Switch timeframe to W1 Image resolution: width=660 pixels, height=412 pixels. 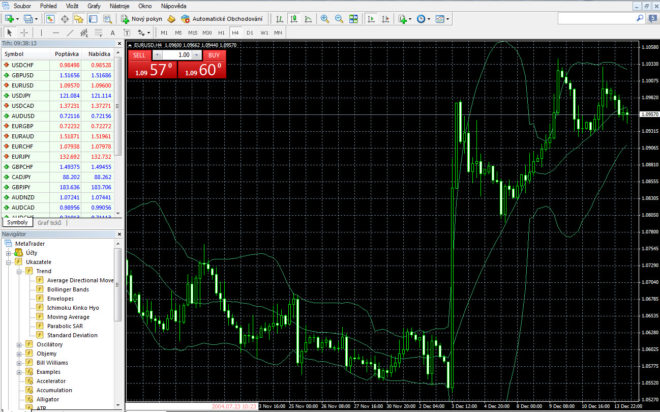click(x=264, y=32)
